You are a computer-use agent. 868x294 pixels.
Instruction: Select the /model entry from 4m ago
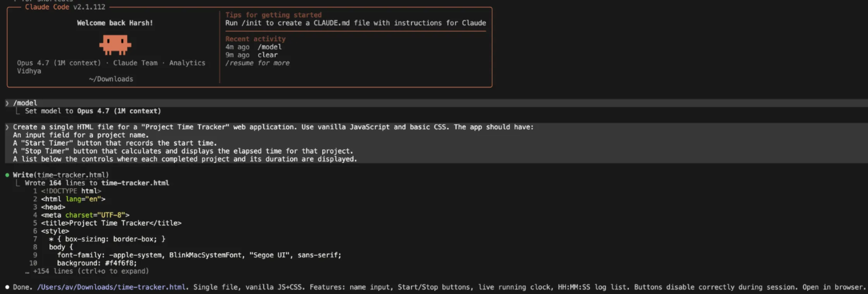coord(269,47)
